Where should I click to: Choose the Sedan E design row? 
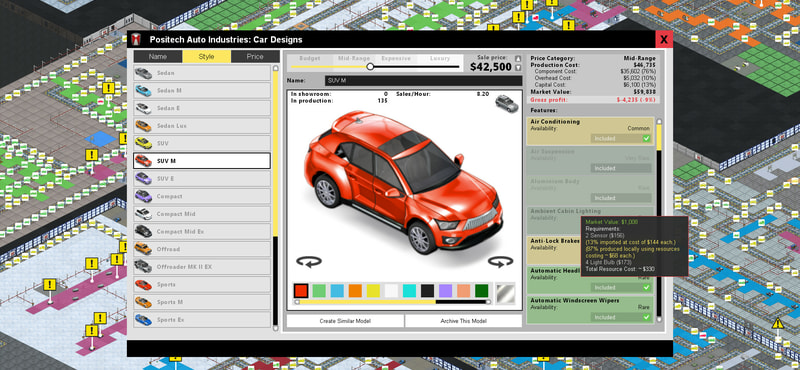202,108
